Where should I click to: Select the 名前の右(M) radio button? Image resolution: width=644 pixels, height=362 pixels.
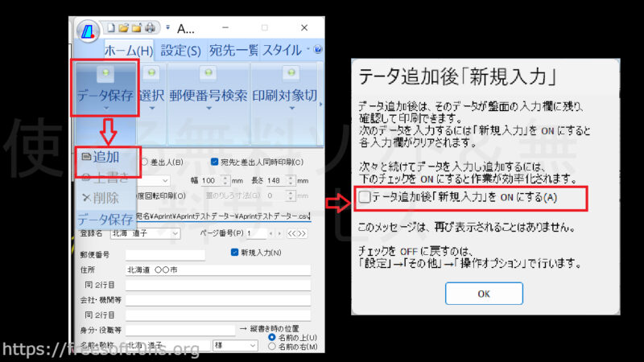(x=271, y=346)
